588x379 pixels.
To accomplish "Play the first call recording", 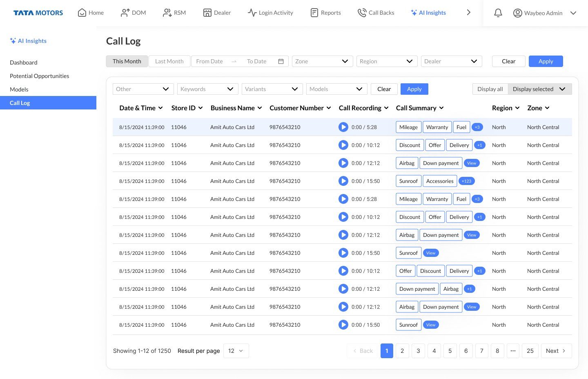I will point(343,127).
